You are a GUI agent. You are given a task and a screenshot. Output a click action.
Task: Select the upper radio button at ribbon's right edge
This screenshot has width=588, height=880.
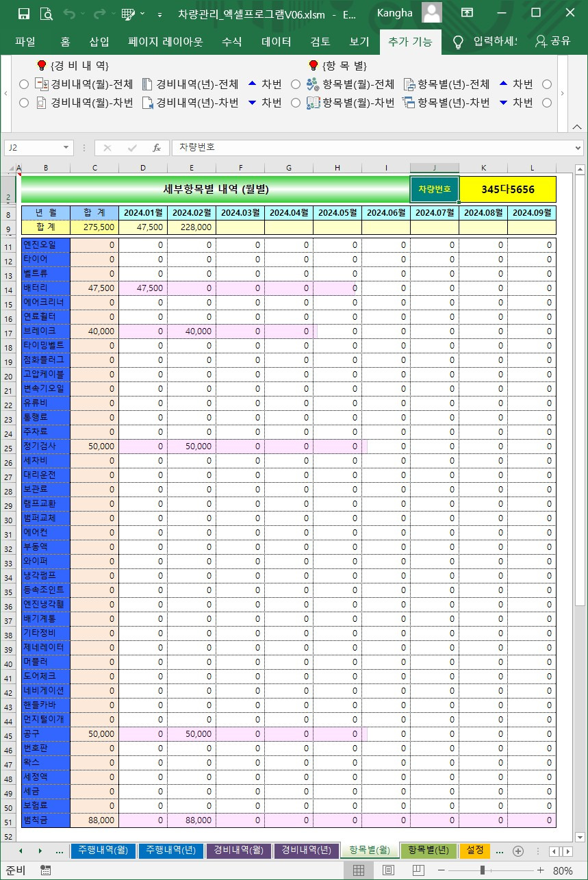(547, 84)
